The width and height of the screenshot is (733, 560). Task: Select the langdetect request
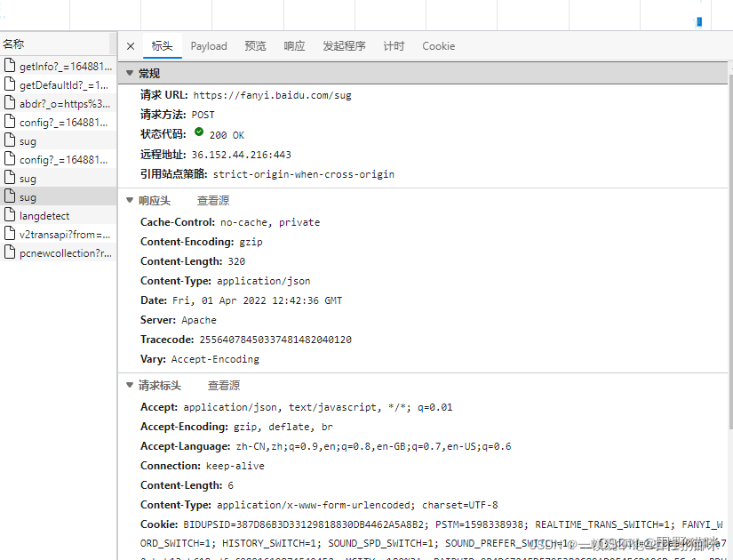click(58, 216)
